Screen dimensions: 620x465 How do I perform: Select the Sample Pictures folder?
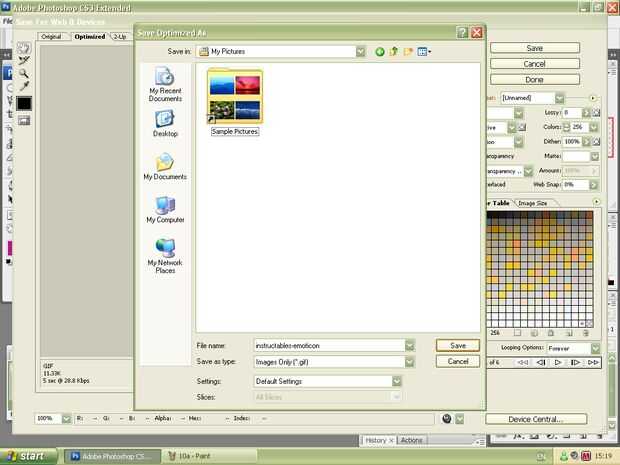(x=235, y=102)
